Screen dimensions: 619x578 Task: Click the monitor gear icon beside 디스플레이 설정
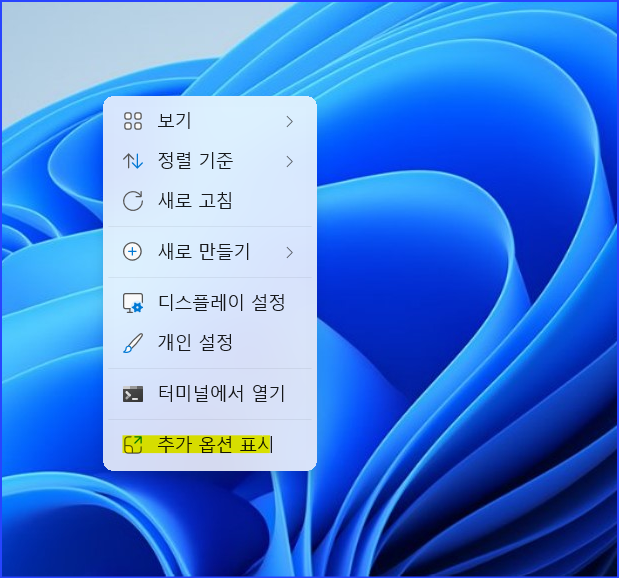pyautogui.click(x=133, y=303)
